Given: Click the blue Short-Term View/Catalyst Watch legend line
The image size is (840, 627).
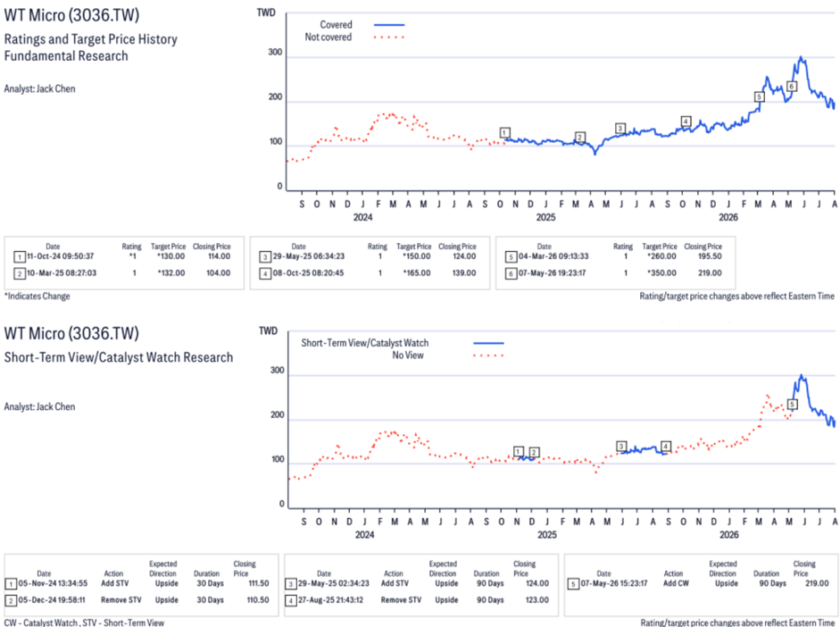Looking at the screenshot, I should click(488, 343).
